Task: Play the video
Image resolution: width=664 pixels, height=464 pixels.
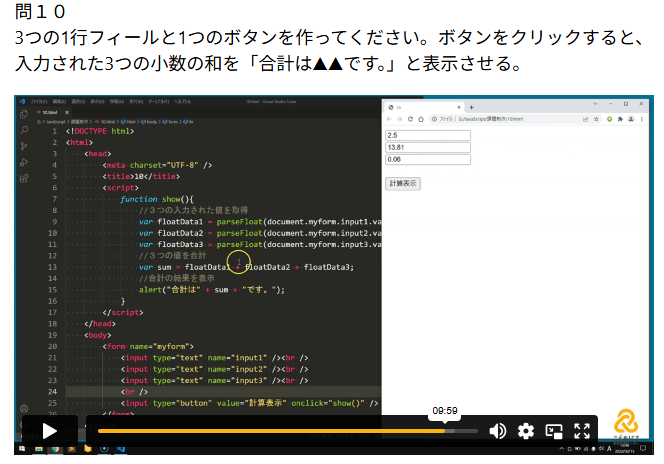Action: coord(50,431)
